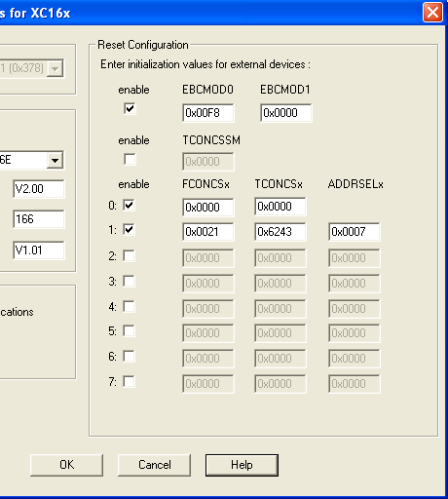This screenshot has width=448, height=499.
Task: Click the TCONCSSM label
Action: point(211,140)
